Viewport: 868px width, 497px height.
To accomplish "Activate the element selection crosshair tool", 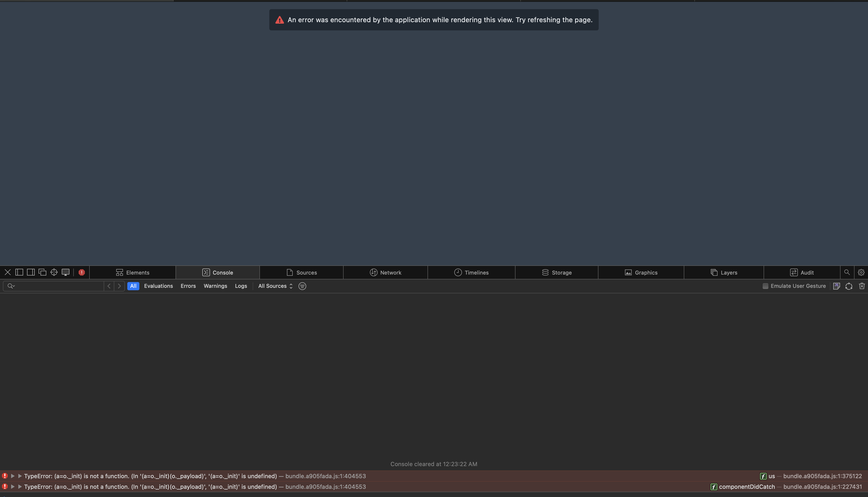I will tap(54, 272).
